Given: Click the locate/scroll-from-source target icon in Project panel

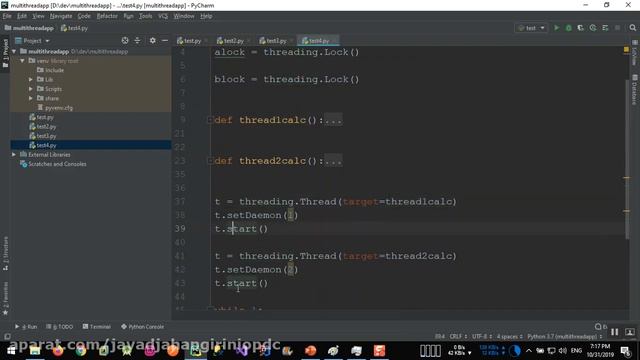Looking at the screenshot, I should 125,40.
